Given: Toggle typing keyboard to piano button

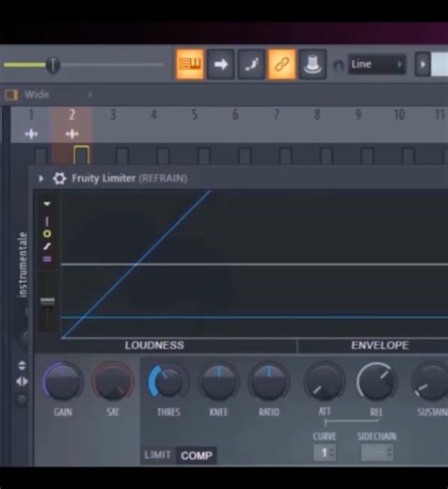Looking at the screenshot, I should point(190,64).
